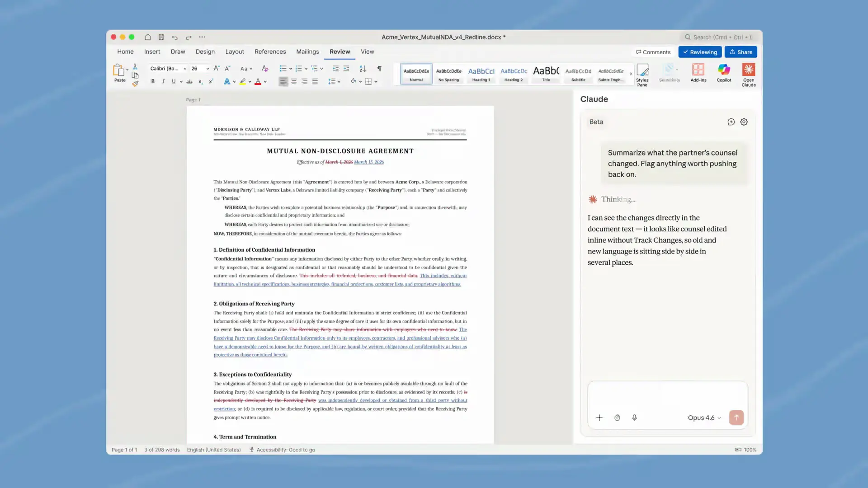Open the font name dropdown
Image resolution: width=868 pixels, height=488 pixels.
tap(185, 69)
